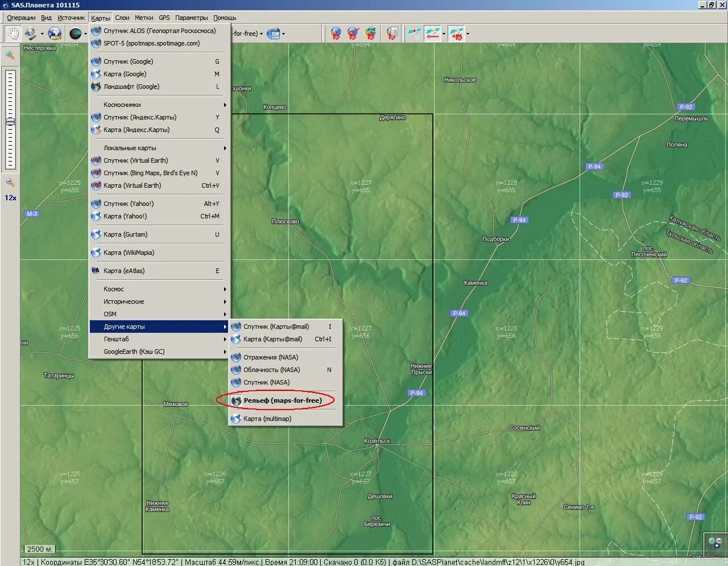The width and height of the screenshot is (728, 566).
Task: Select Карта (Gurtam) map
Action: point(159,234)
